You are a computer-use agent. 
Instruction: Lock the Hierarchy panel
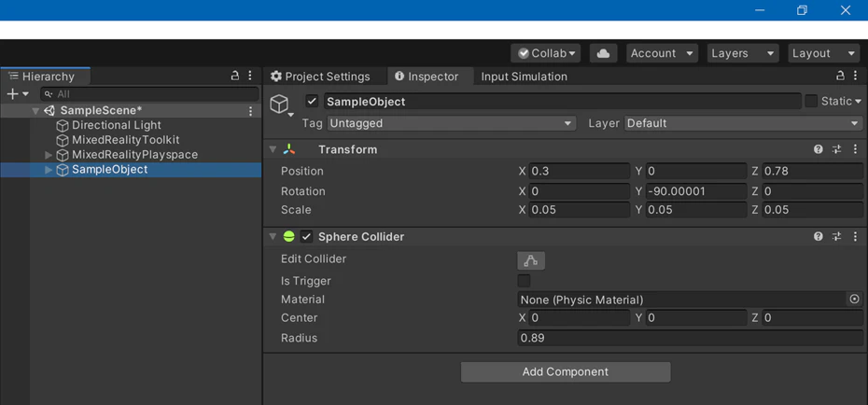(x=235, y=76)
